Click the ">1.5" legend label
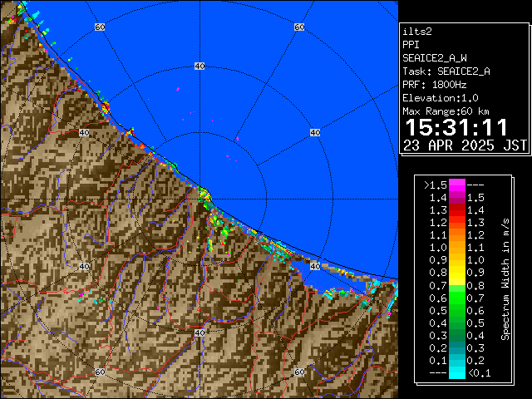The image size is (532, 399). click(435, 185)
